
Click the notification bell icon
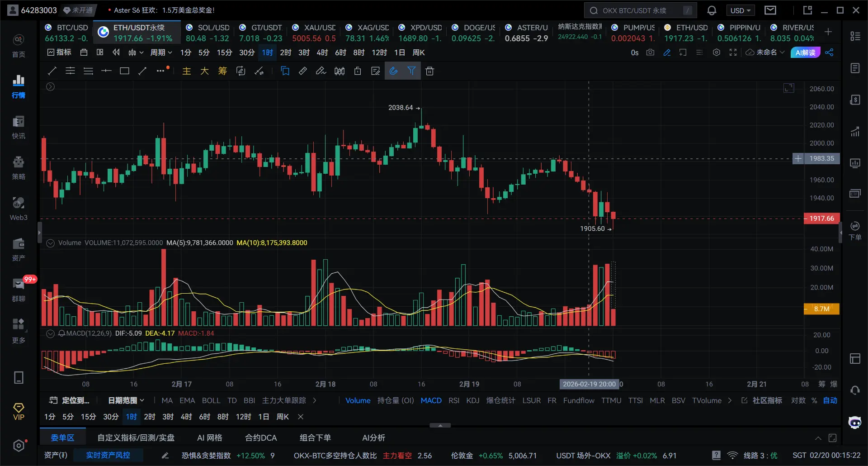click(712, 10)
